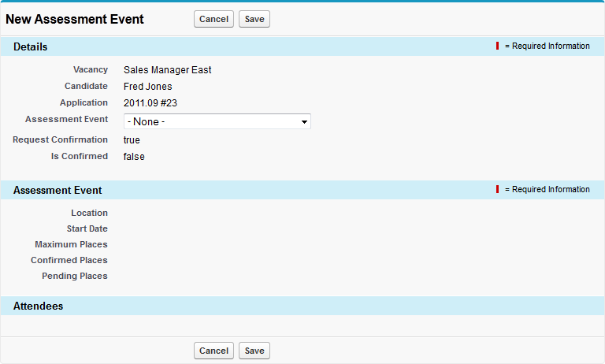Click the Assessment Event section header bar
This screenshot has width=605, height=364.
(58, 190)
